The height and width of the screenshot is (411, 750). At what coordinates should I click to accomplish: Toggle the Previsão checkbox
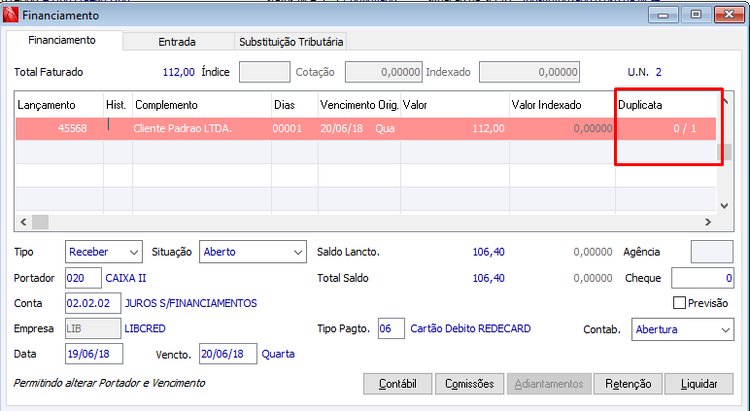(679, 303)
